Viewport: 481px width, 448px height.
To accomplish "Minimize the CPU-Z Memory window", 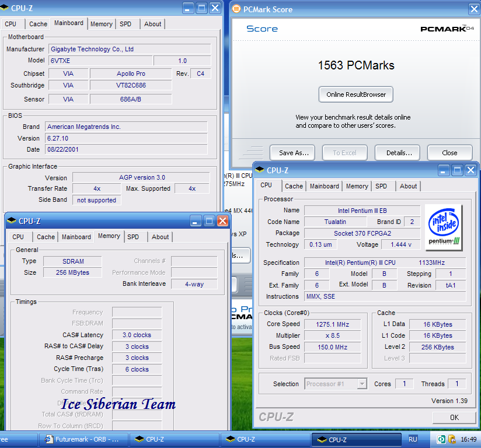I will pos(196,220).
